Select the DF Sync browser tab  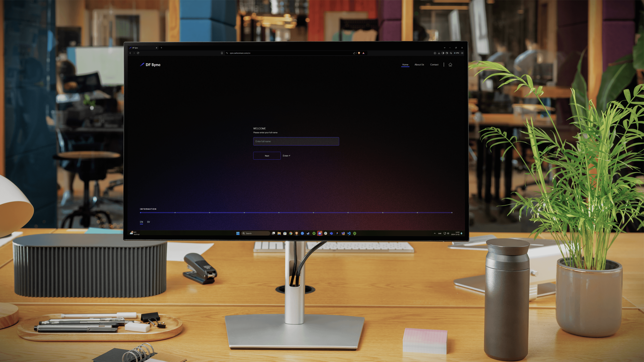(x=143, y=48)
